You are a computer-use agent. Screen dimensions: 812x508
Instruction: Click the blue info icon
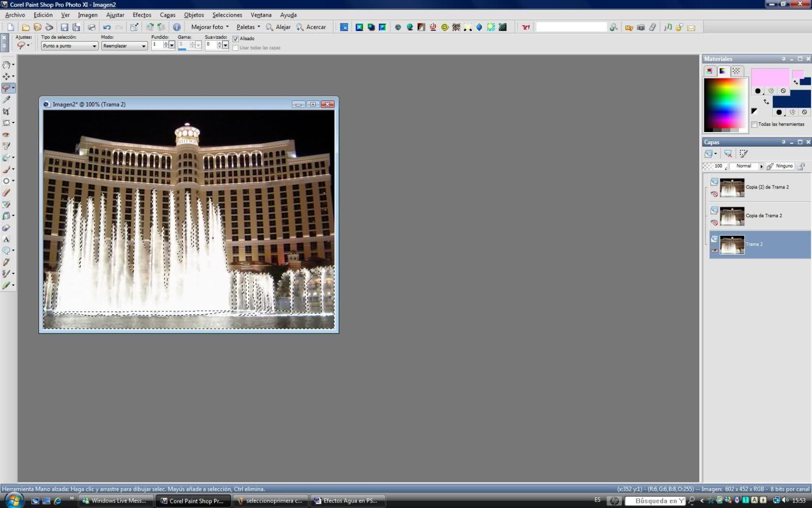coord(177,27)
